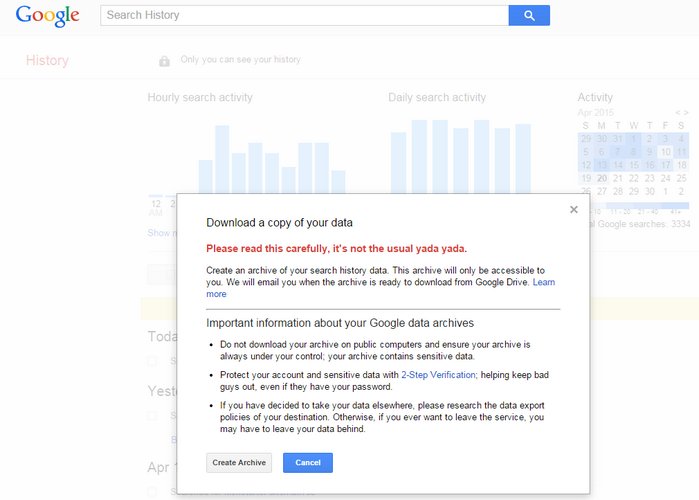Viewport: 699px width, 500px height.
Task: Open the History page link
Action: (47, 61)
